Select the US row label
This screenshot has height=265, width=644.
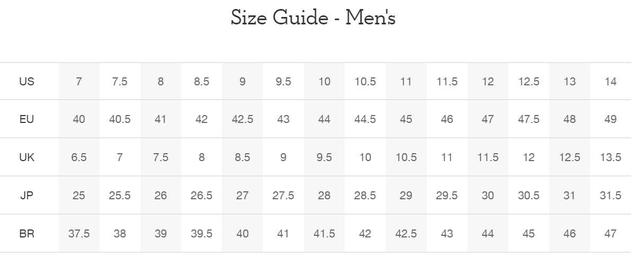(x=27, y=82)
